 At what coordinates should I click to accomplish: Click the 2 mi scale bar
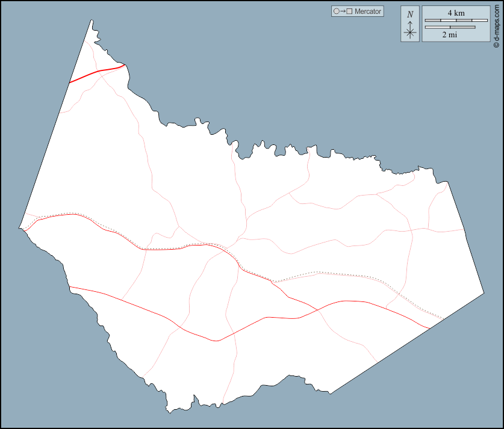450,27
